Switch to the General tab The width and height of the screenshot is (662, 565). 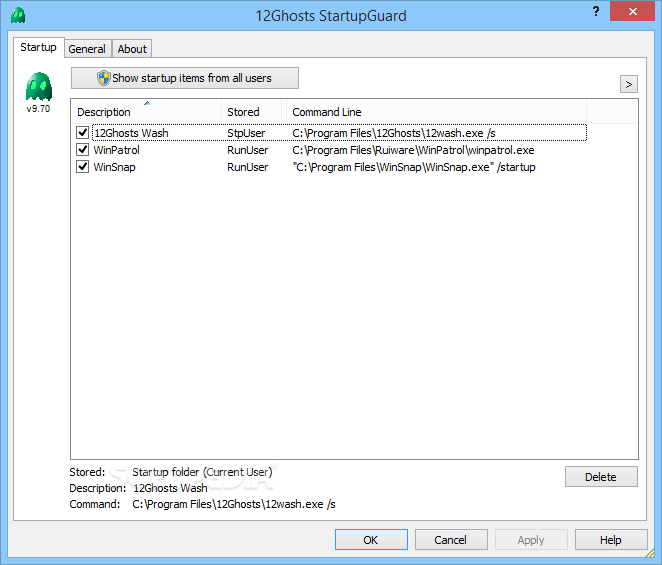(87, 49)
